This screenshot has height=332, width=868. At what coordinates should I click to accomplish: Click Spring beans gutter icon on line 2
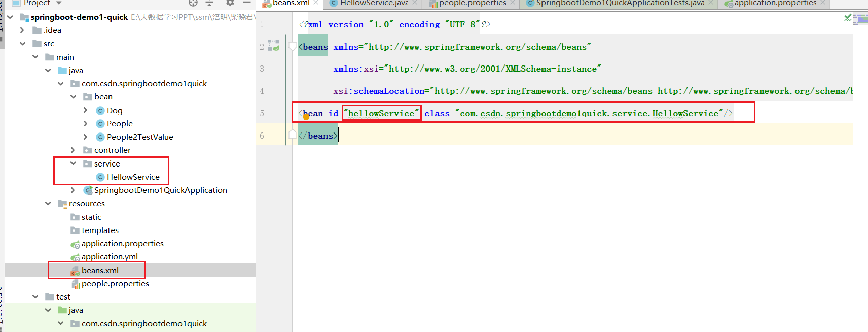274,46
